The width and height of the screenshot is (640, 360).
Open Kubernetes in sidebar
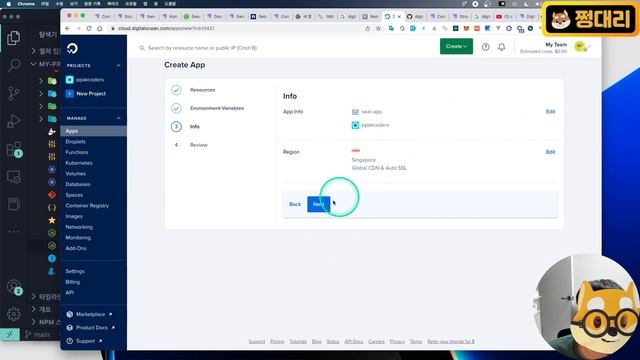coord(79,163)
